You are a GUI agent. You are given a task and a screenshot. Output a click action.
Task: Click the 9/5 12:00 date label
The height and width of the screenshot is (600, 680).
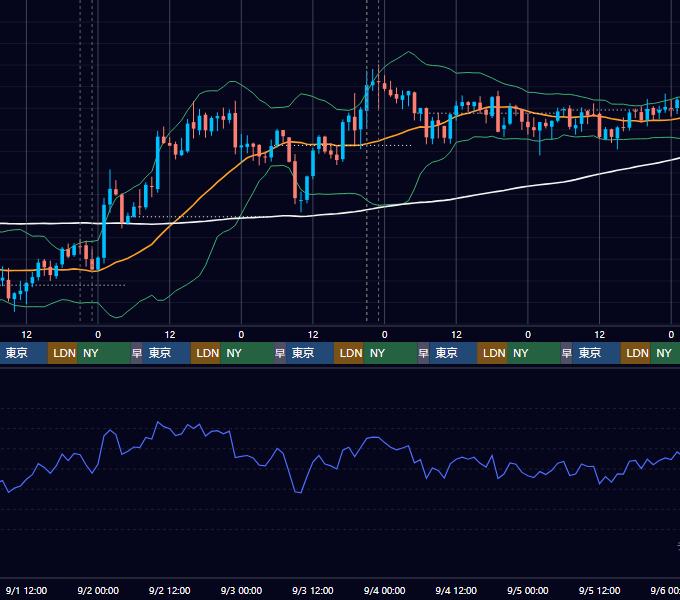[x=599, y=590]
